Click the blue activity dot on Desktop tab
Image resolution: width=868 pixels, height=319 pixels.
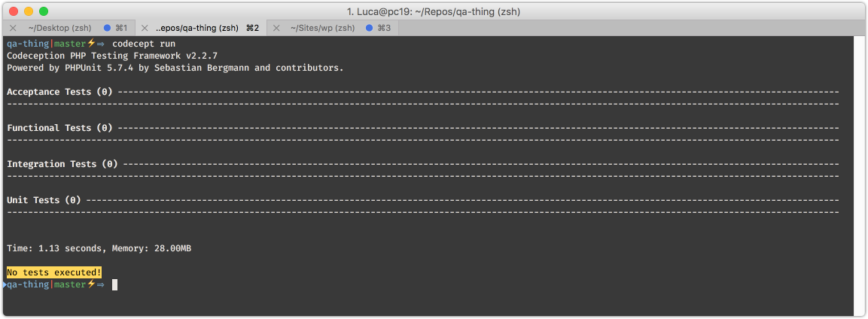[x=108, y=28]
